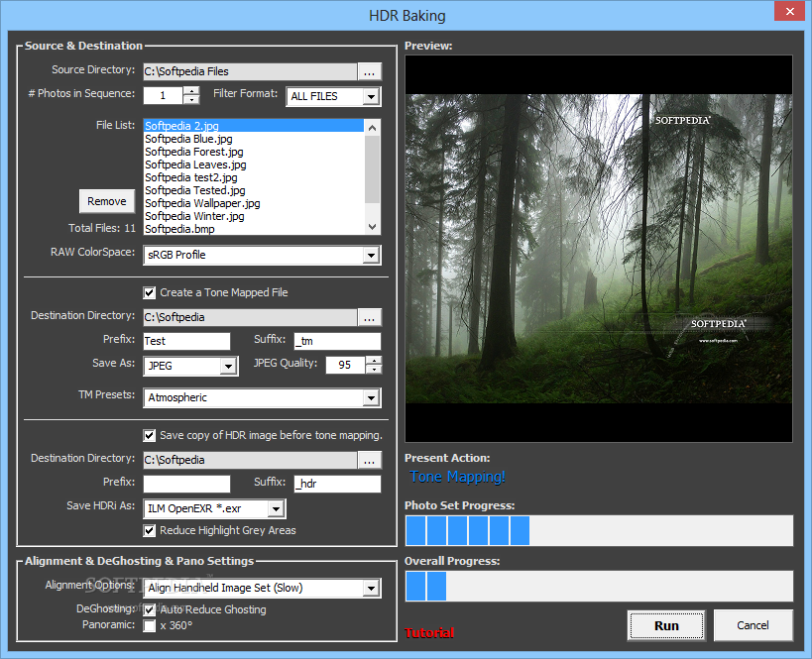This screenshot has height=659, width=812.
Task: Click the Run button
Action: pos(666,626)
